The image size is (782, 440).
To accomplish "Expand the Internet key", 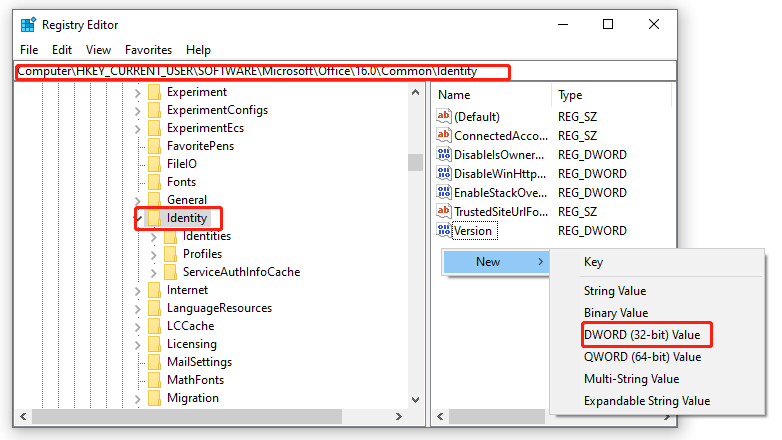I will click(138, 290).
